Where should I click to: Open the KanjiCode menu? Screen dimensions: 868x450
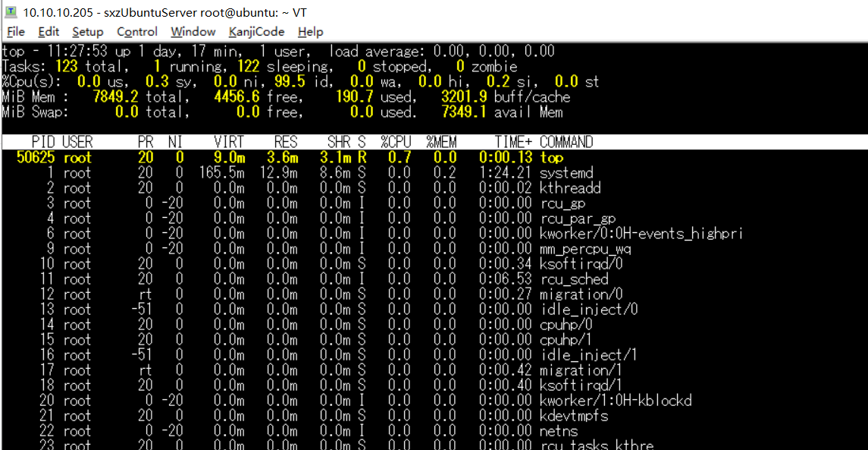(256, 32)
